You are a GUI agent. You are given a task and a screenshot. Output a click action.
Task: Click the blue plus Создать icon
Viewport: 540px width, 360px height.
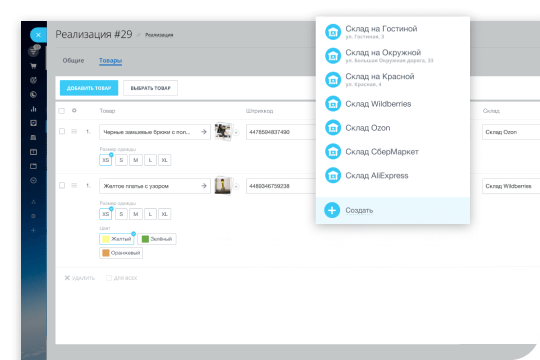pyautogui.click(x=332, y=210)
